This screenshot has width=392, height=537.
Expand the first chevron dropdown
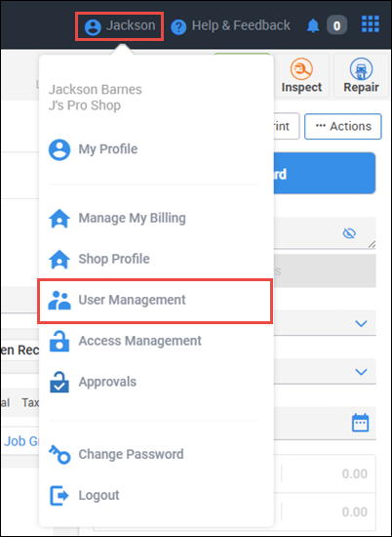point(361,323)
